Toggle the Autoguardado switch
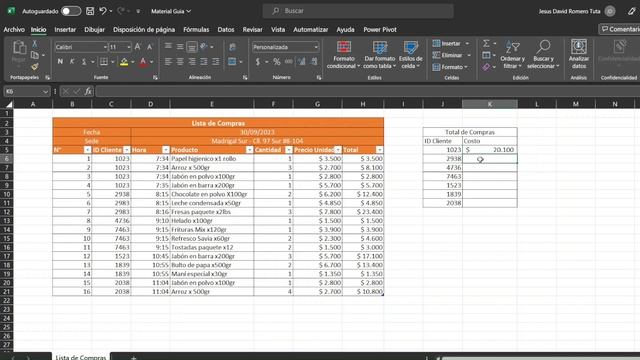 click(71, 11)
